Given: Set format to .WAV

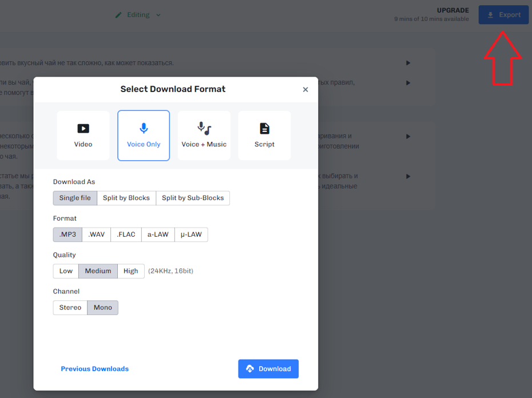Looking at the screenshot, I should click(x=96, y=234).
